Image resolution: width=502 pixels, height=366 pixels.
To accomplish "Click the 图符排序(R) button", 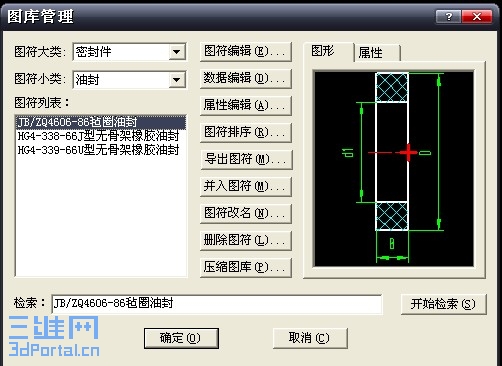I will click(x=246, y=132).
